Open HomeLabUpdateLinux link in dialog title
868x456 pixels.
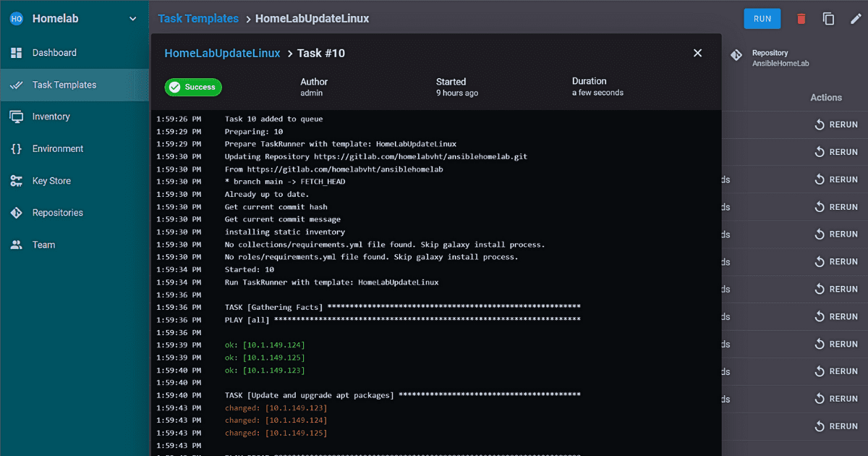coord(222,53)
